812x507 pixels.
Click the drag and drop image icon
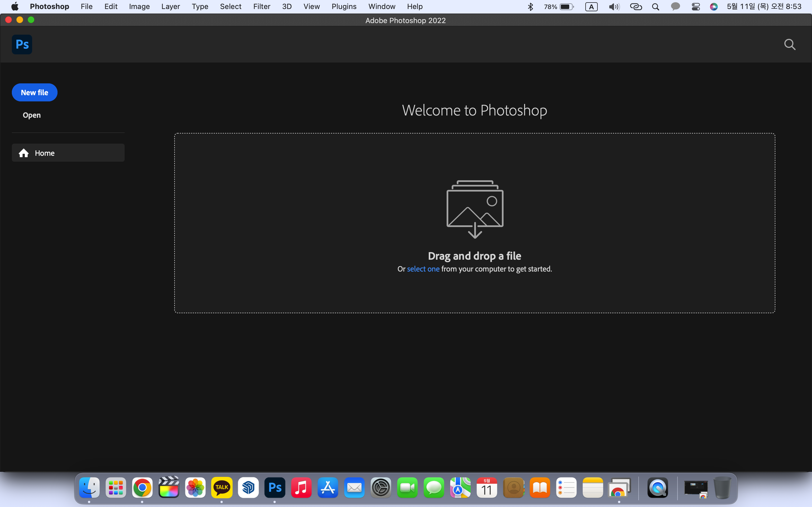coord(475,208)
